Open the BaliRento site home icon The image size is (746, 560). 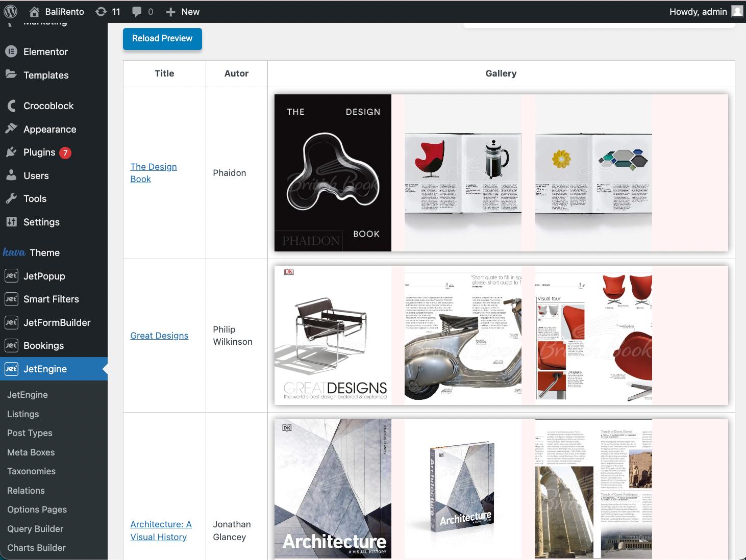[x=34, y=11]
